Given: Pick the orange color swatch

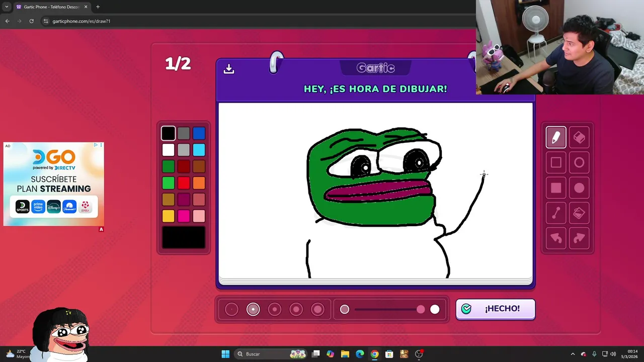Looking at the screenshot, I should [x=199, y=183].
